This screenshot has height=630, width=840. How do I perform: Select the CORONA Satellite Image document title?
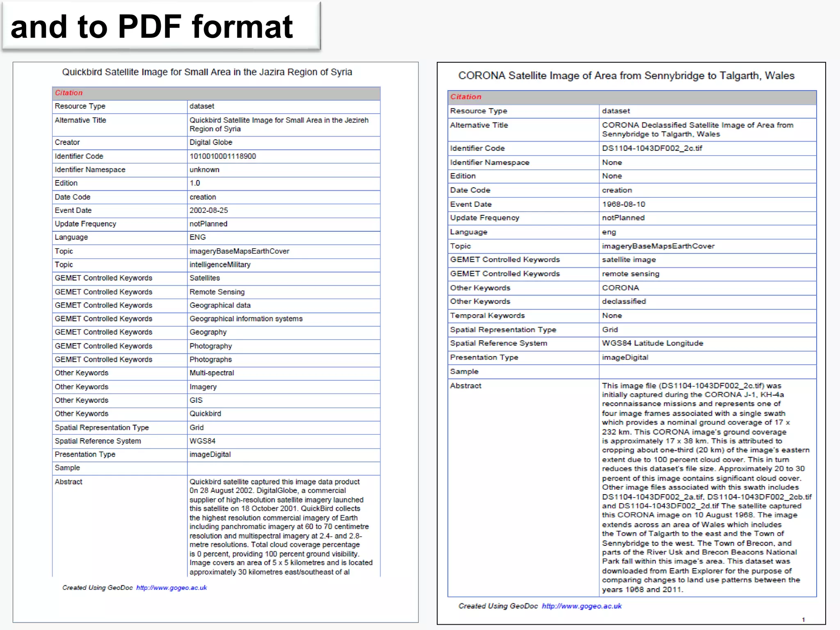626,76
